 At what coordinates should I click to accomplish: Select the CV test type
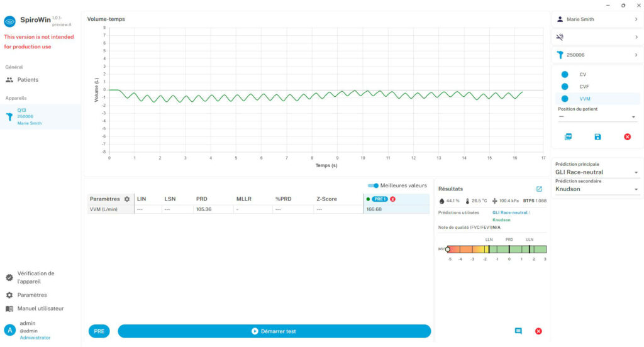(x=597, y=74)
